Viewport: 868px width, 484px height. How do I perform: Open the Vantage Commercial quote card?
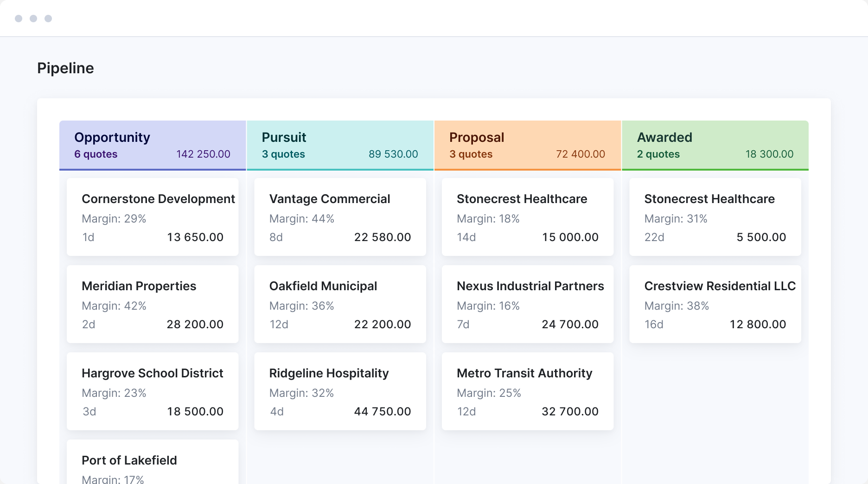[x=340, y=217]
